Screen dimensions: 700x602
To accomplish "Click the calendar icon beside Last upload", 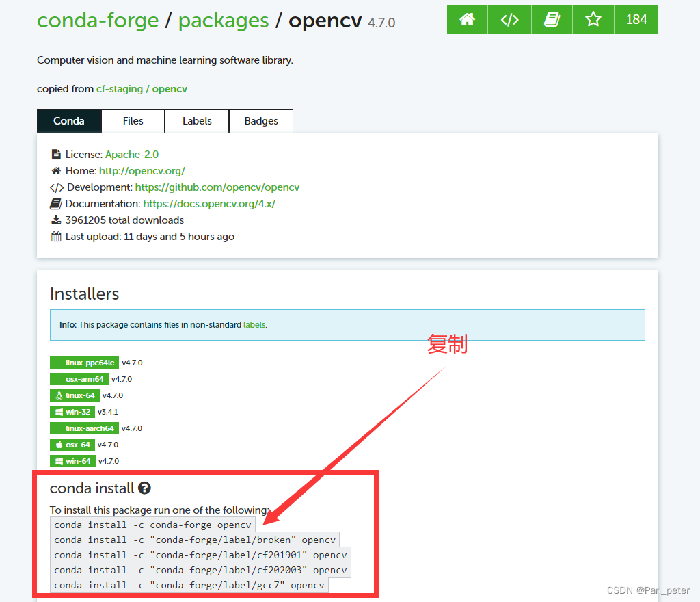I will 56,237.
